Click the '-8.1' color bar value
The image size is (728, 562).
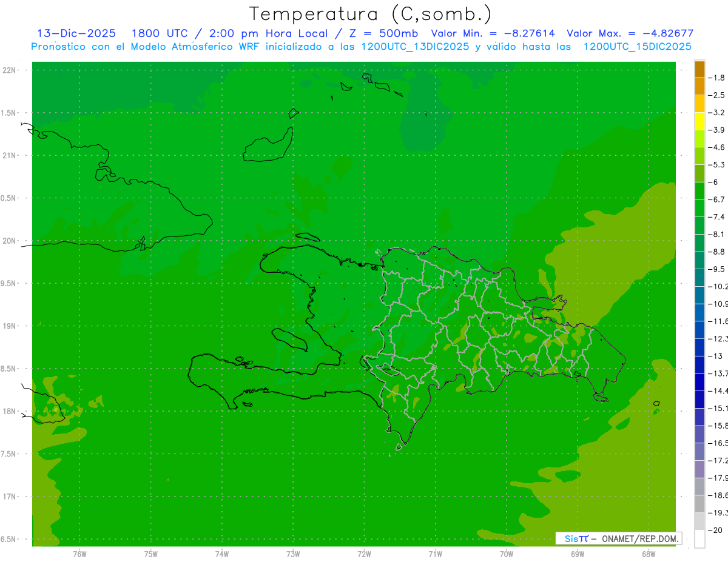(718, 234)
